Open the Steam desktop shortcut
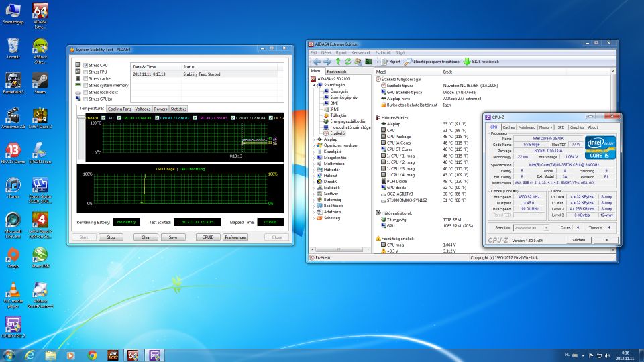The image size is (644, 362). click(x=40, y=82)
